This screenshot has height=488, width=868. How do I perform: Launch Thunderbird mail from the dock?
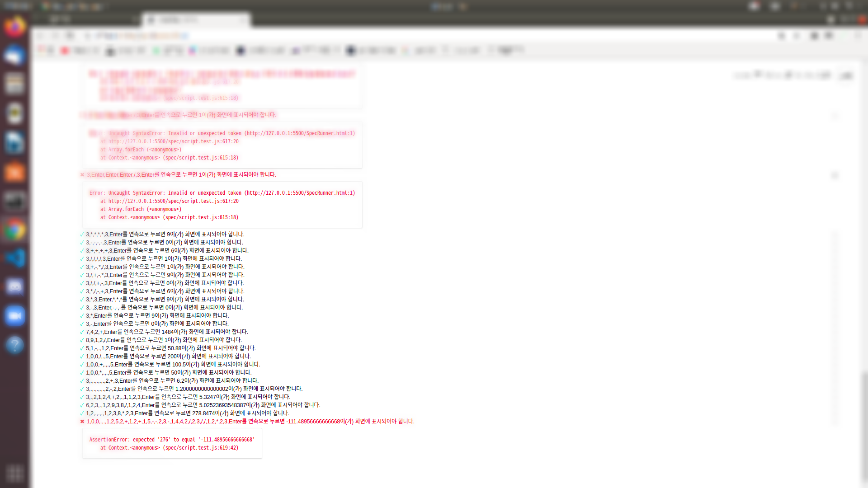14,56
